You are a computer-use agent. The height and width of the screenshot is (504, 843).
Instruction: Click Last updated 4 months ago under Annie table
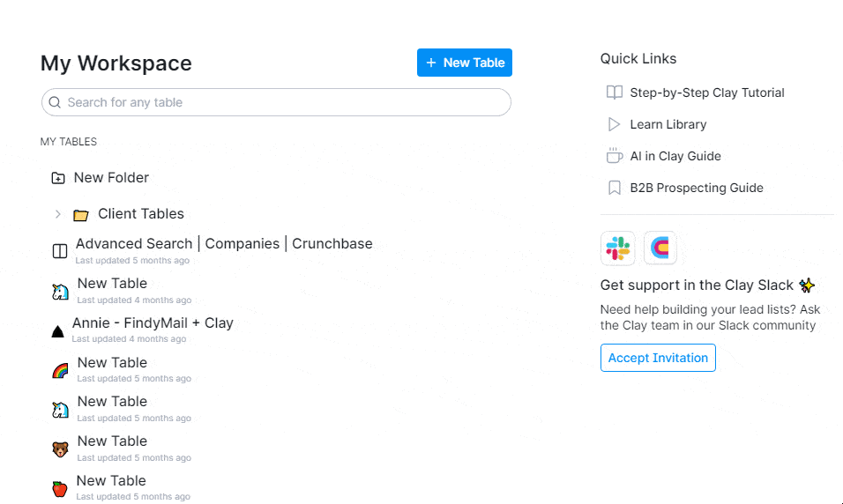(129, 339)
